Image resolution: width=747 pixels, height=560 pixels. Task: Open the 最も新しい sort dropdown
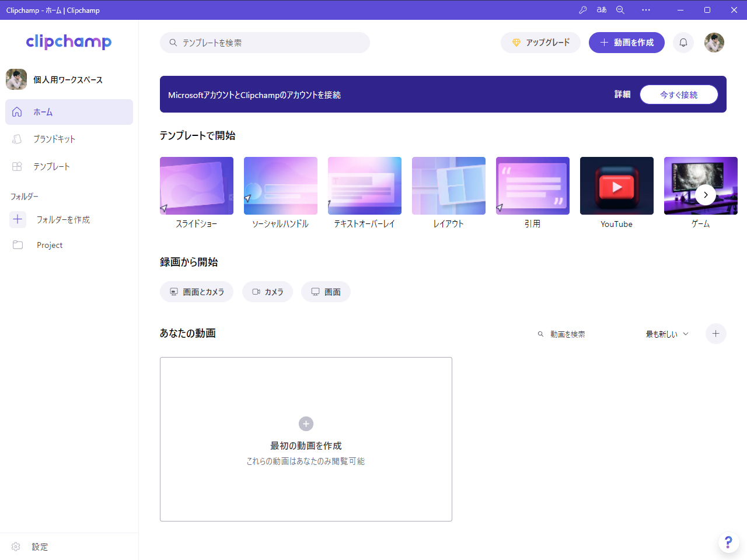[x=666, y=334]
